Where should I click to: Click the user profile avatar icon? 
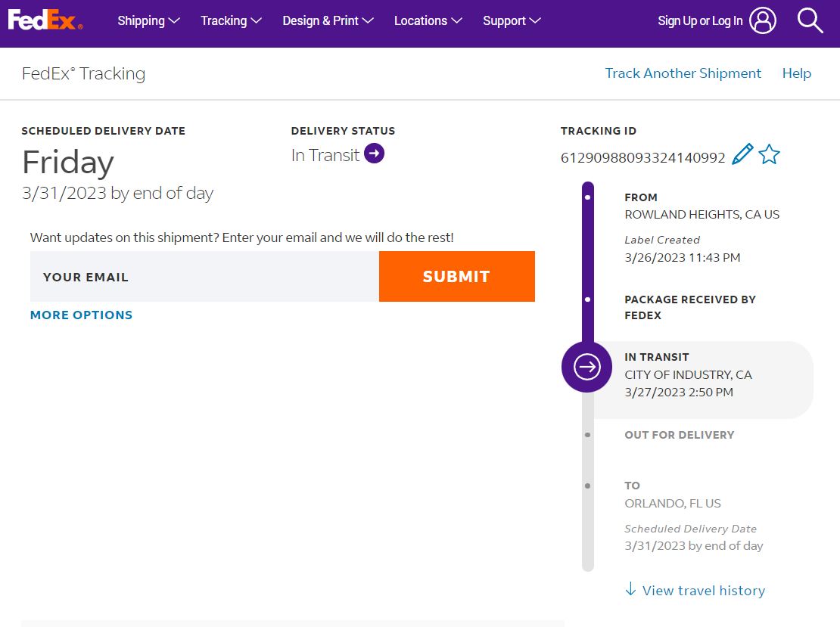coord(763,20)
